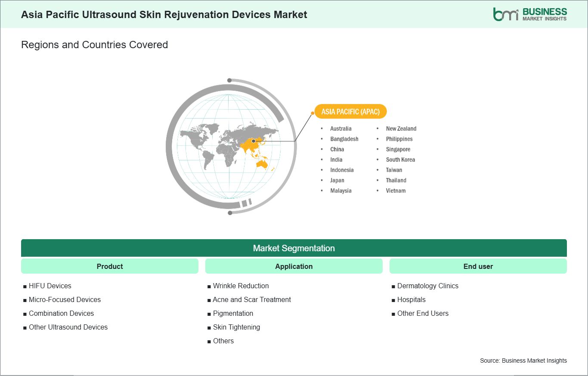
Task: Click Vietnam in the country list
Action: [x=396, y=191]
